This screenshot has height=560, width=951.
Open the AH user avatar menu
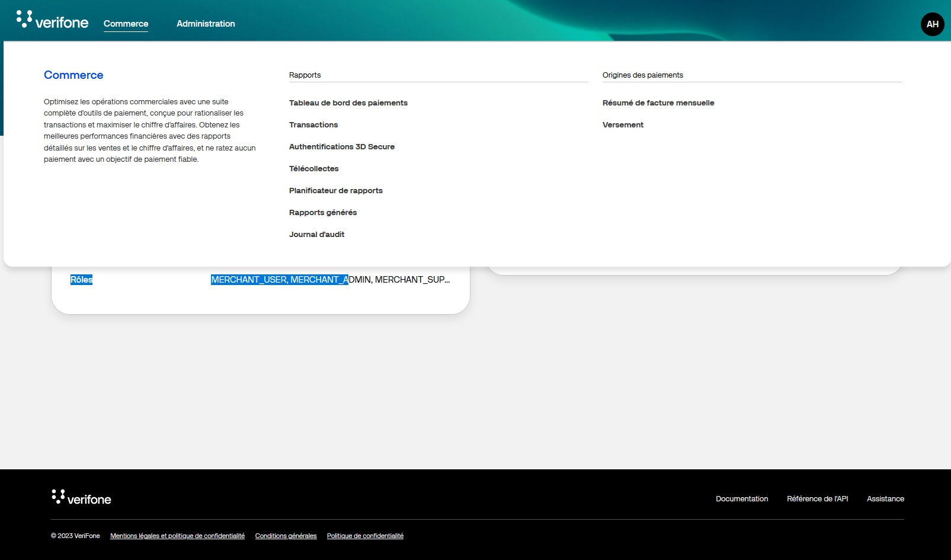tap(932, 24)
